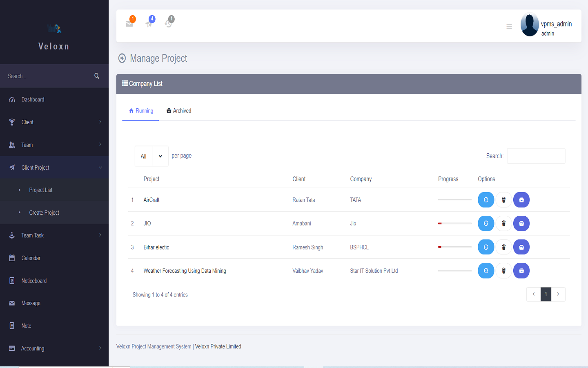Switch to the Archived tab
588x368 pixels.
179,110
